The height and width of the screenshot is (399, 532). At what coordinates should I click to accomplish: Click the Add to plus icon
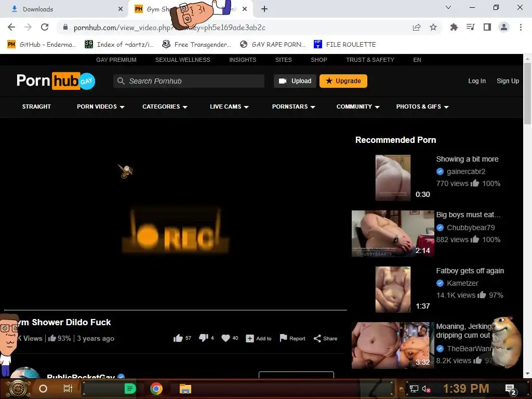pyautogui.click(x=250, y=338)
